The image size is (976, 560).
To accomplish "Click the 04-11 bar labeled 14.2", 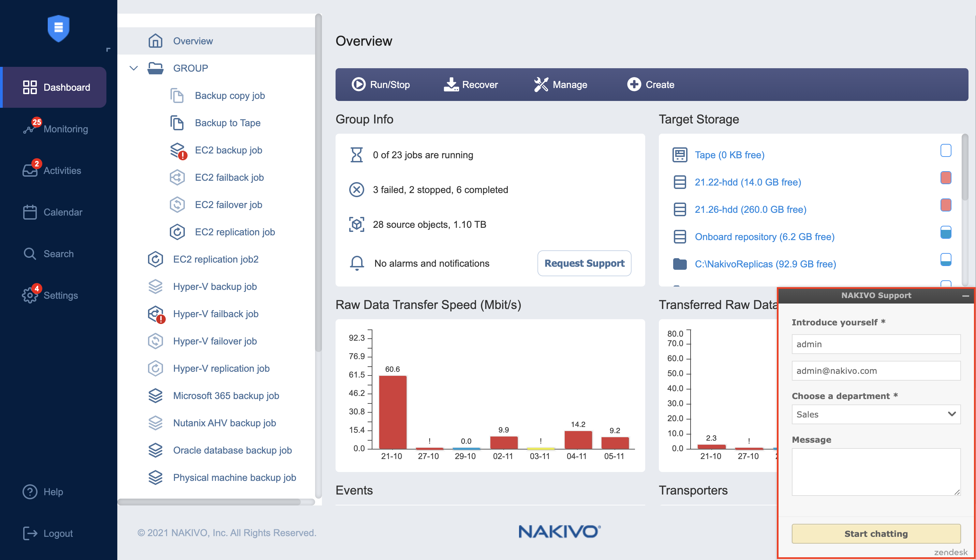I will pos(578,440).
